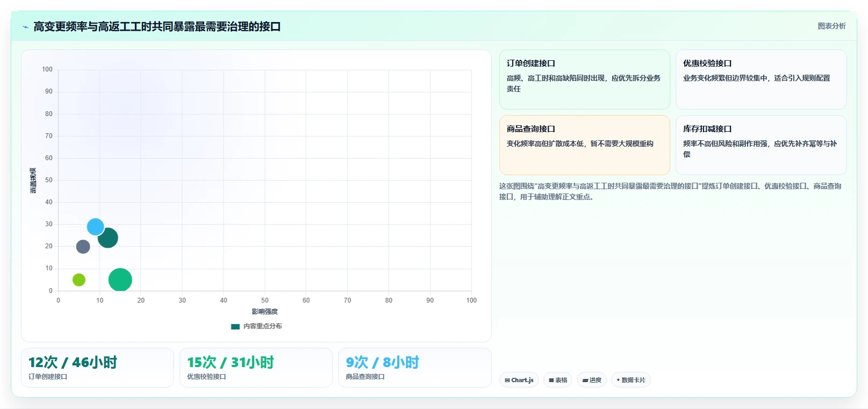Click the 商品查询接口 label under 9次 / 8小时
Viewport: 868px width, 409px height.
tap(365, 377)
